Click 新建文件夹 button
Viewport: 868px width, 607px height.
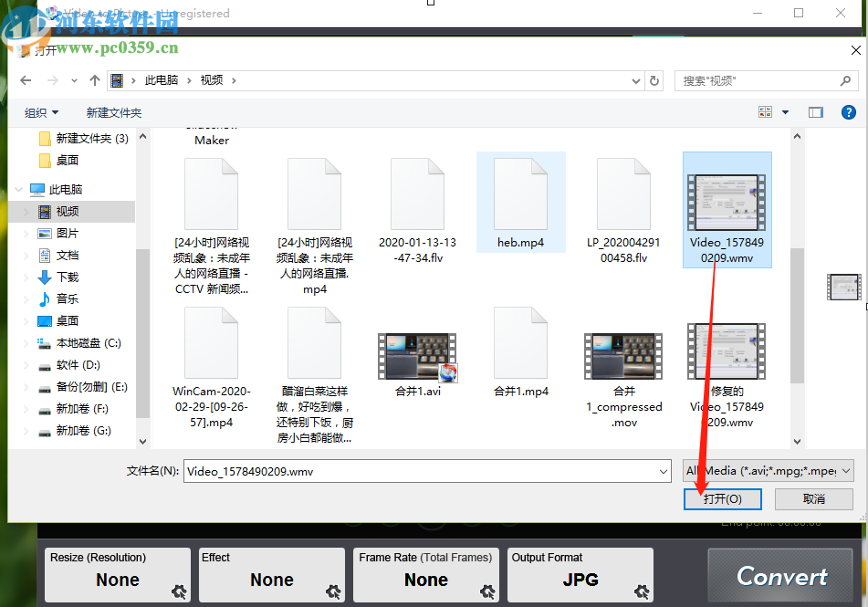coord(114,113)
